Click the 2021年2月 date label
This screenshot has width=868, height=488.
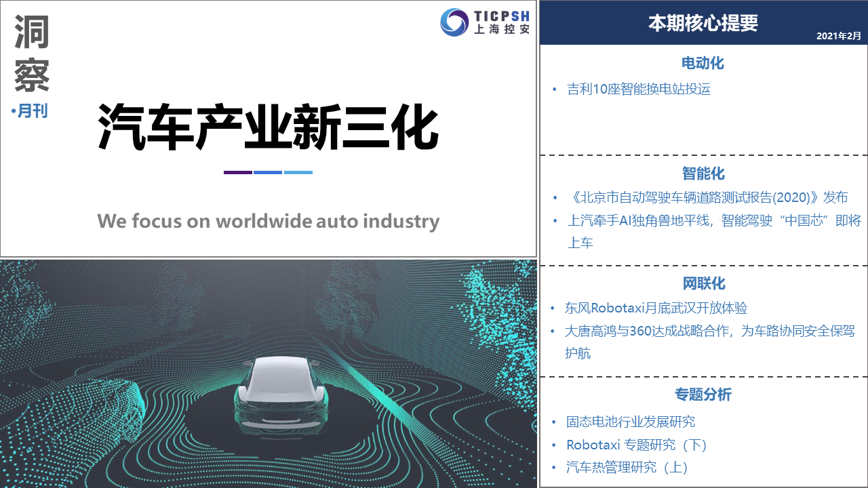point(838,35)
